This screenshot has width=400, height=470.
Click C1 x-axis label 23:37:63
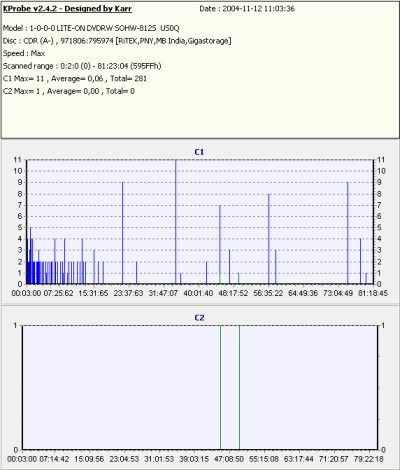click(x=128, y=293)
